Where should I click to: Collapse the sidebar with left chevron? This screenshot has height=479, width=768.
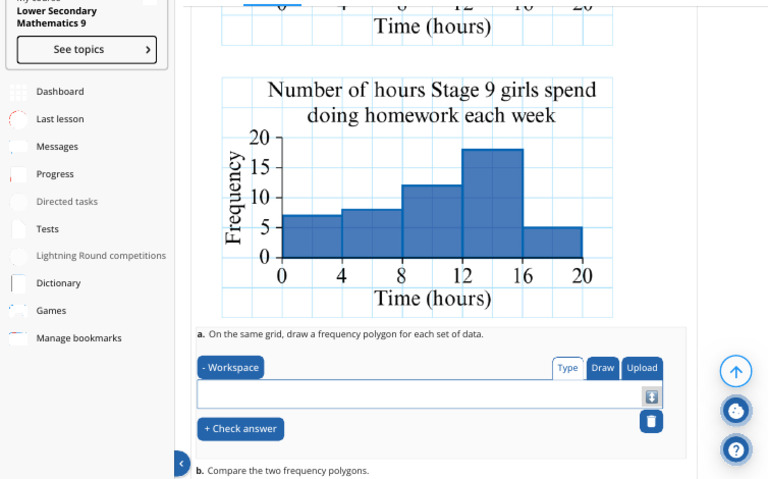click(x=181, y=463)
